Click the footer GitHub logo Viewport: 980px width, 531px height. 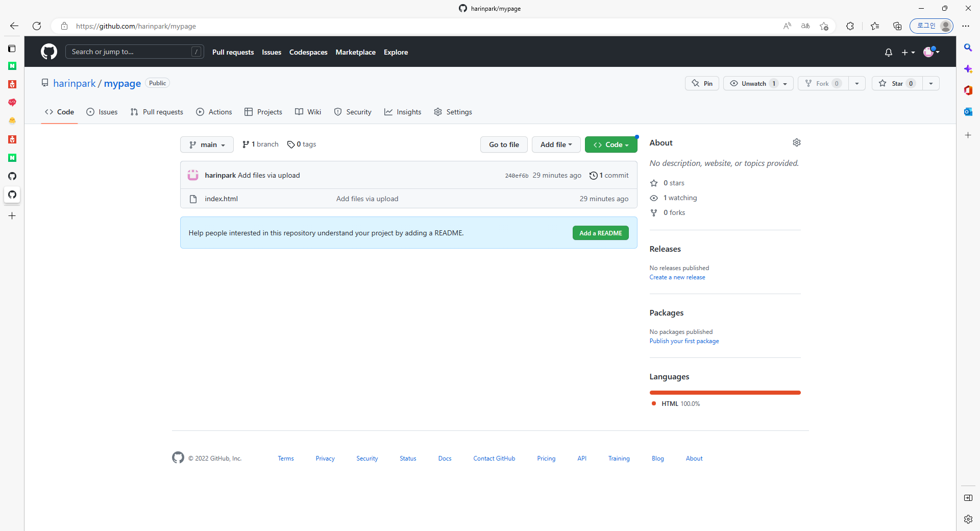pyautogui.click(x=178, y=457)
